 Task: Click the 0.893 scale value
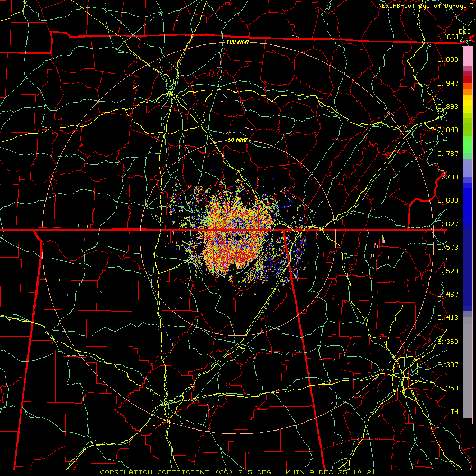448,106
